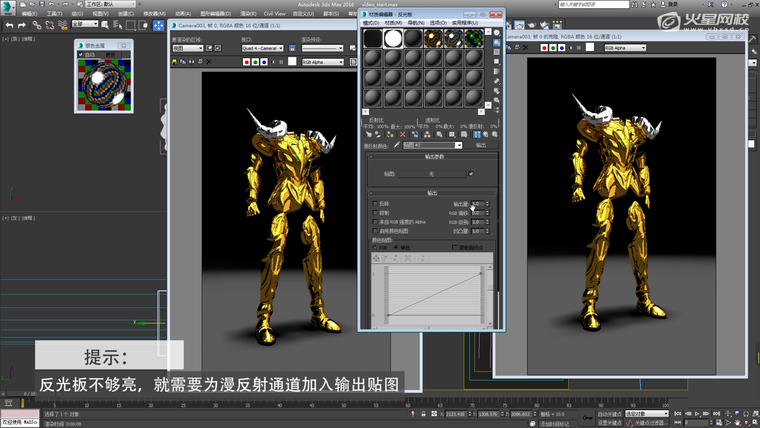
Task: Activate the Select and Move tool
Action: pyautogui.click(x=159, y=24)
